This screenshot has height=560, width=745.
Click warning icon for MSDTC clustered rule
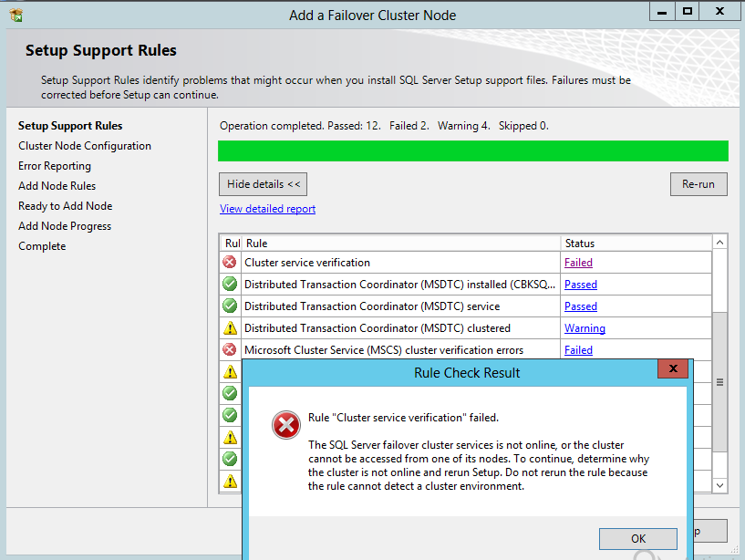(x=230, y=327)
